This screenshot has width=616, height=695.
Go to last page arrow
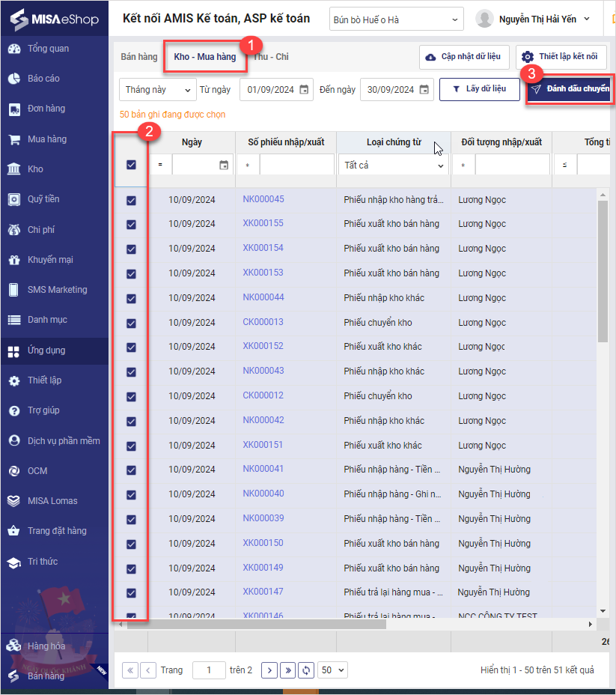pyautogui.click(x=288, y=670)
